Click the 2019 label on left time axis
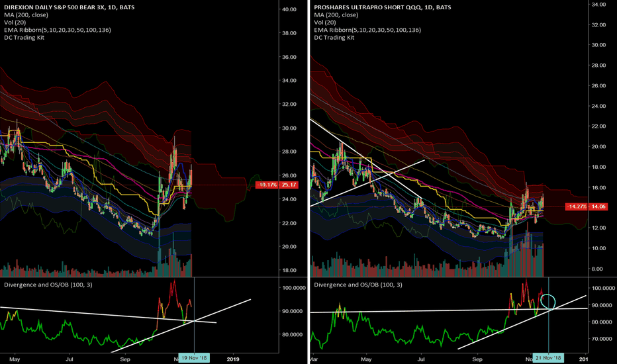 click(233, 359)
